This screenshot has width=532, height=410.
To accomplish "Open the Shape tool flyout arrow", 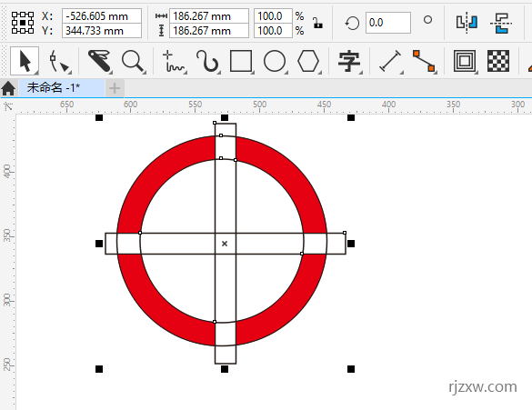I will coord(70,72).
